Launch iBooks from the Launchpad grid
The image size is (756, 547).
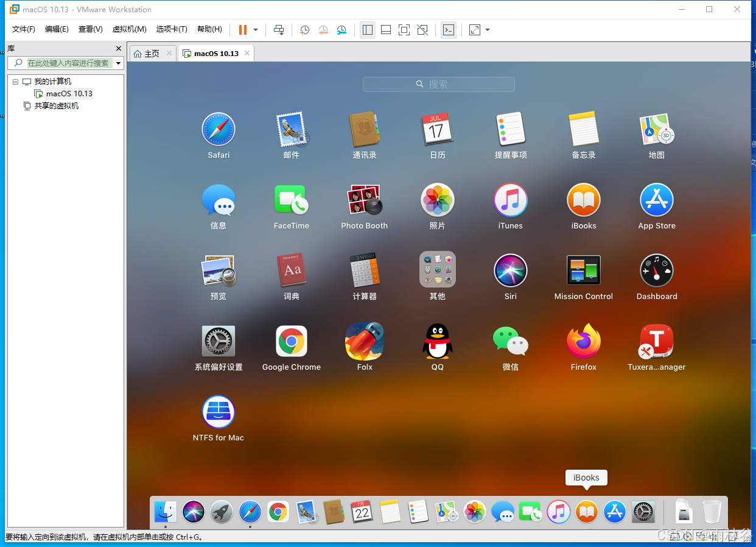pos(583,200)
